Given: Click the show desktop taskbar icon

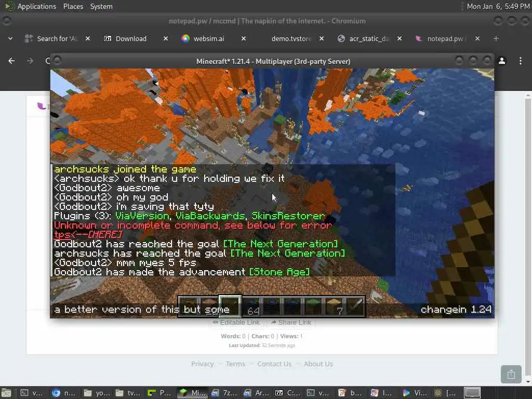Looking at the screenshot, I should click(6, 393).
